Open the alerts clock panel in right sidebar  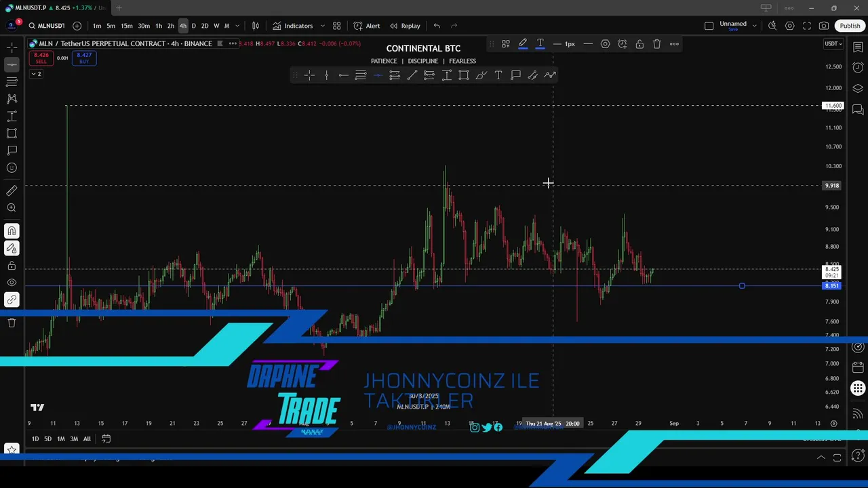[858, 68]
